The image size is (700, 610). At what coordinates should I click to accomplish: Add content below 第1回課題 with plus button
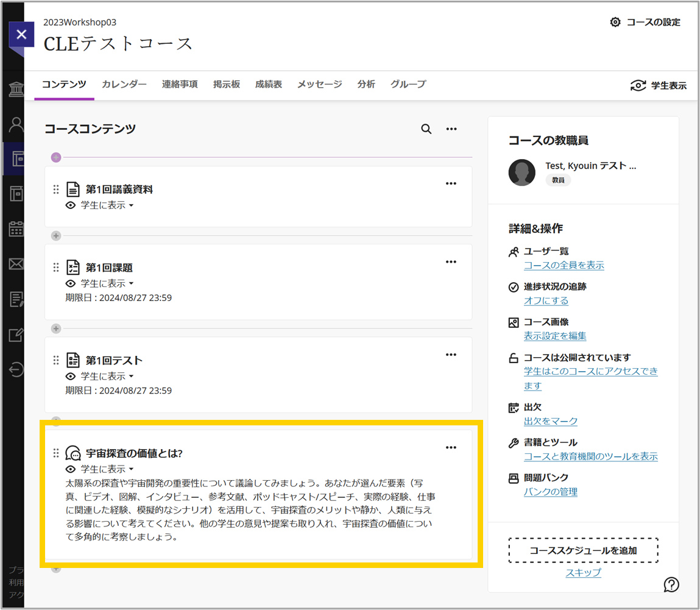(x=56, y=328)
